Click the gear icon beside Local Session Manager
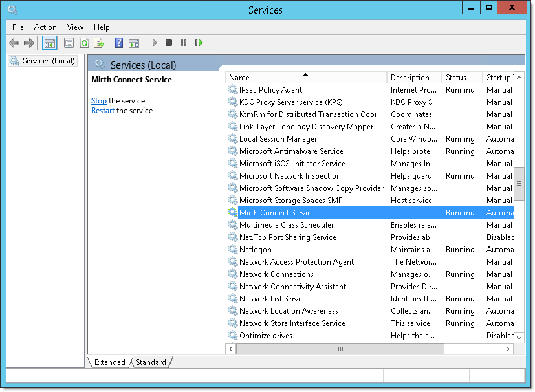Image resolution: width=535 pixels, height=392 pixels. pyautogui.click(x=233, y=139)
